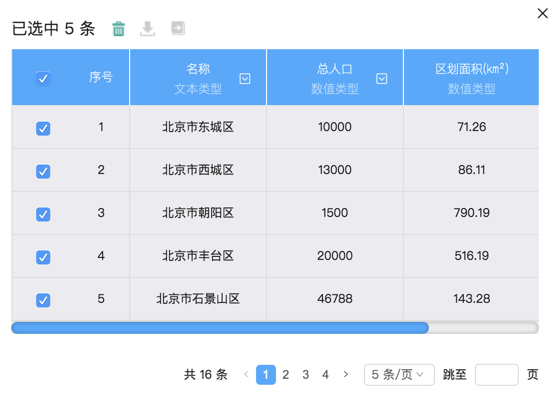Select the cell 北京市东城区
The image size is (557, 399).
[x=198, y=127]
